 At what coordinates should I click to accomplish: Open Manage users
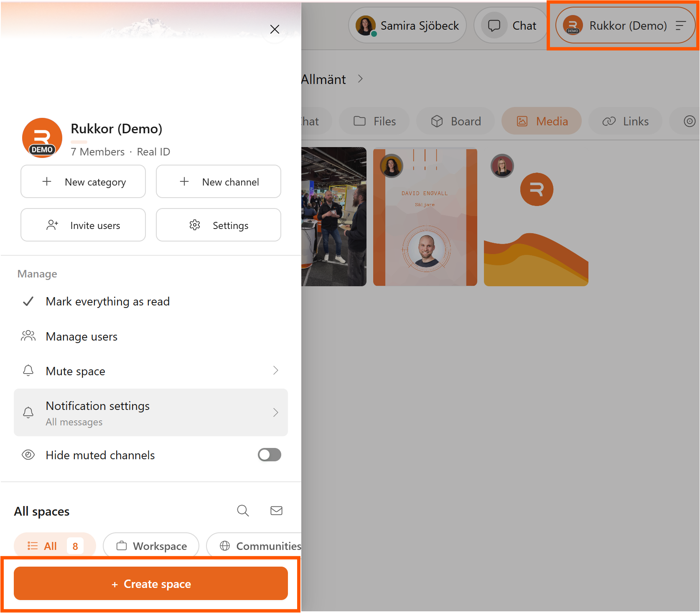click(x=151, y=336)
